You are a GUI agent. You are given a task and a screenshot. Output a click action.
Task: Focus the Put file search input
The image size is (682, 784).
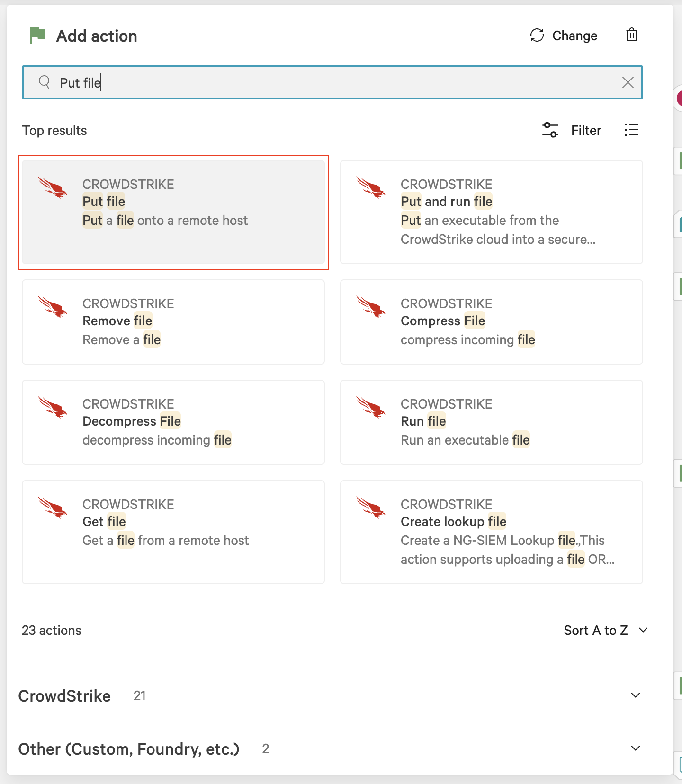[x=332, y=83]
